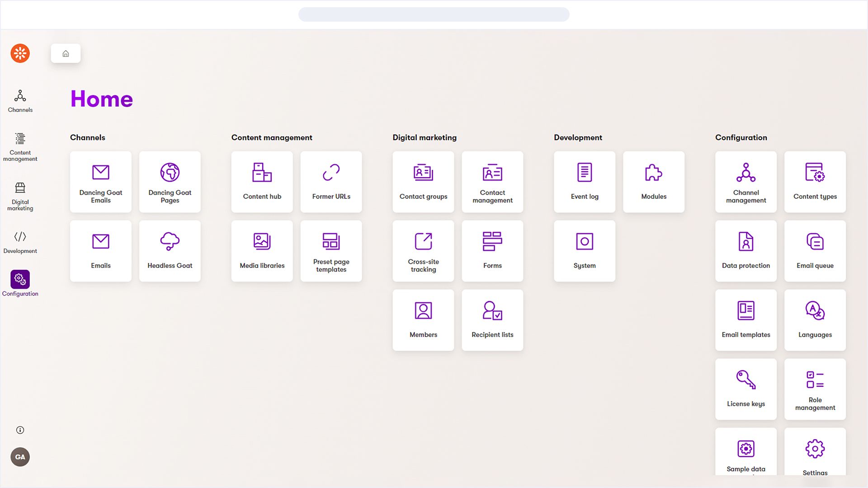Select the Forms tile
The height and width of the screenshot is (488, 868).
point(492,251)
